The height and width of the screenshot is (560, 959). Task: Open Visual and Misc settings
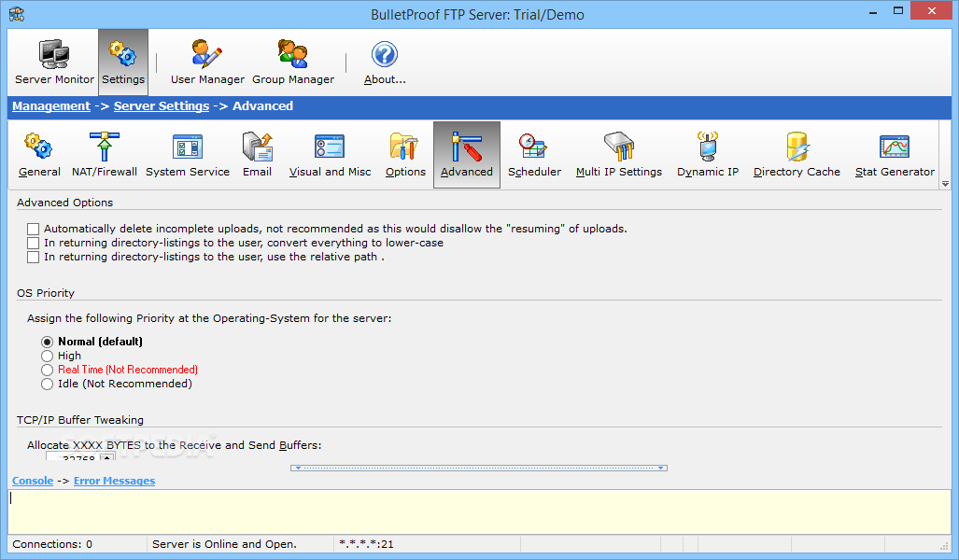click(x=330, y=155)
